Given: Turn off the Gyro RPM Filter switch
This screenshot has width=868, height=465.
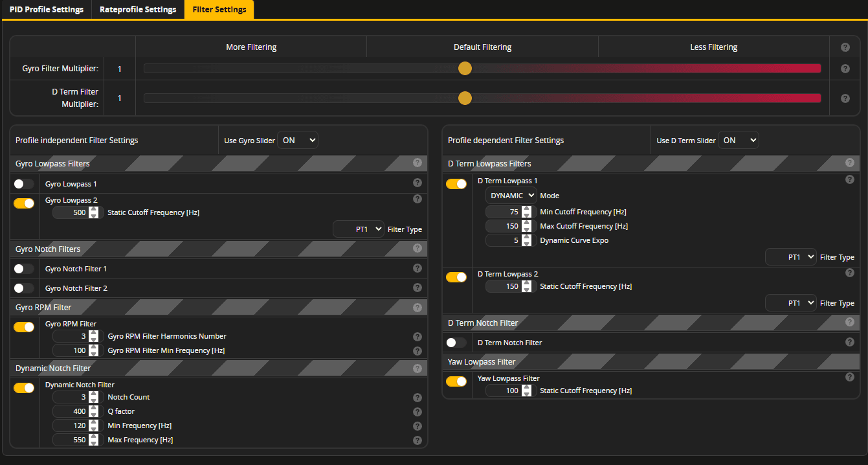Looking at the screenshot, I should point(24,327).
